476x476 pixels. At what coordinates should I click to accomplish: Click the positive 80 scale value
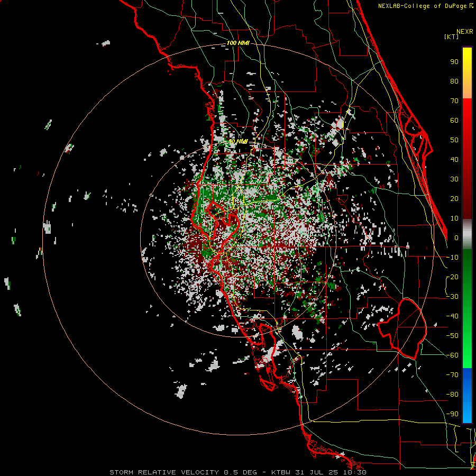(x=454, y=81)
